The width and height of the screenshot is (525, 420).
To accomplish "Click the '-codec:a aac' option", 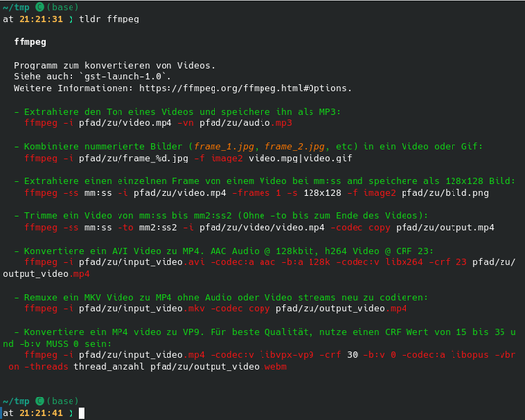I will coord(243,262).
